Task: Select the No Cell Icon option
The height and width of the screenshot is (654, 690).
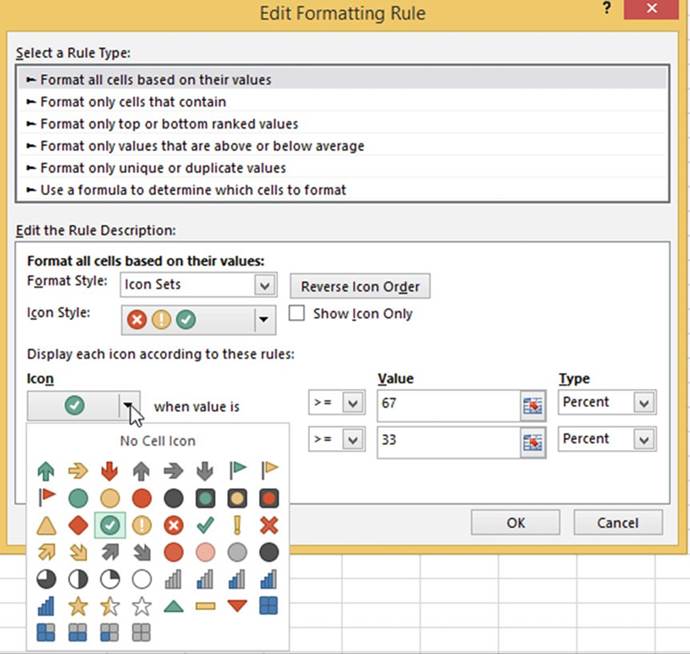Action: point(157,441)
